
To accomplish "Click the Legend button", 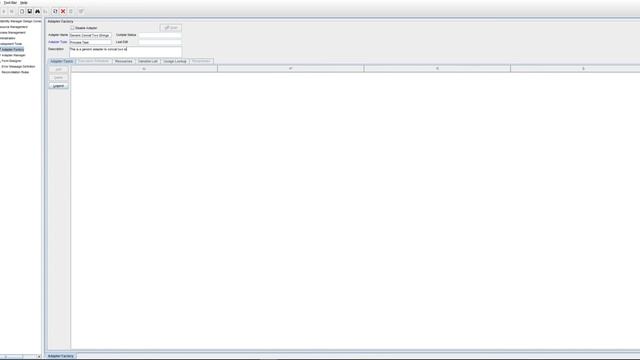I will point(58,86).
